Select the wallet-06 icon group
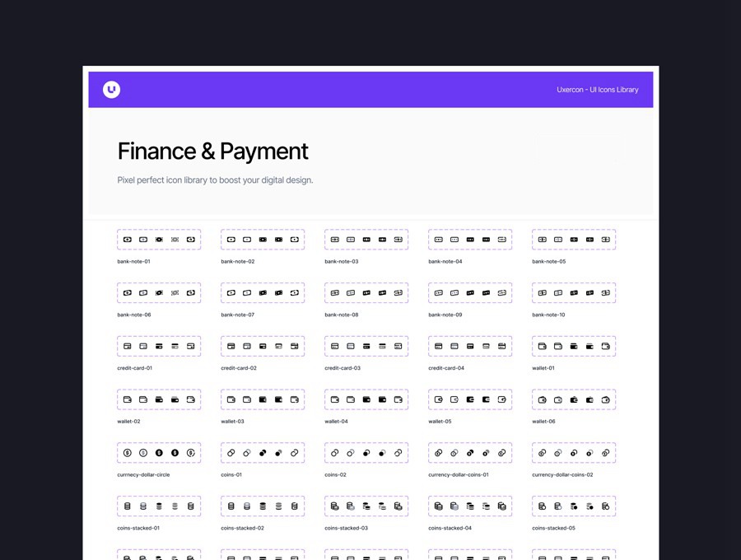The height and width of the screenshot is (560, 741). pyautogui.click(x=573, y=399)
